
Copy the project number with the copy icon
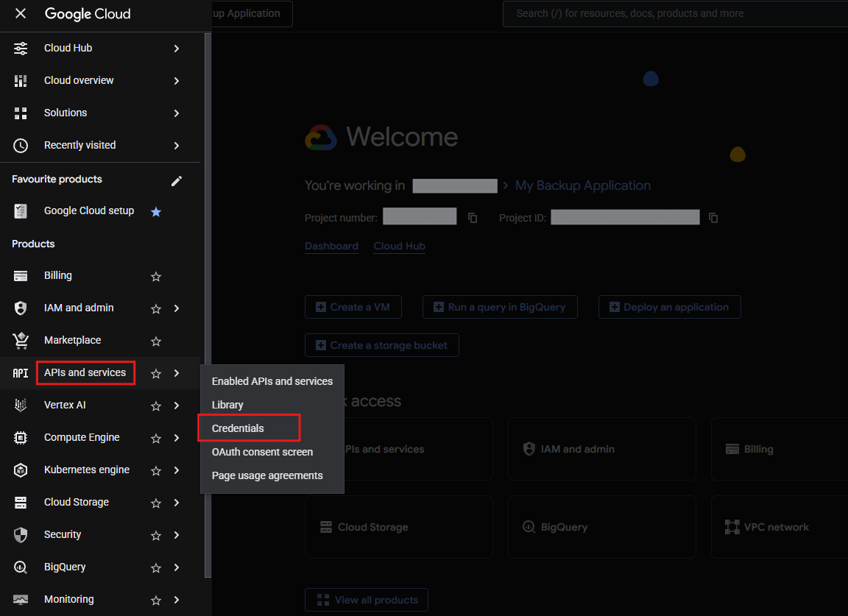(473, 218)
